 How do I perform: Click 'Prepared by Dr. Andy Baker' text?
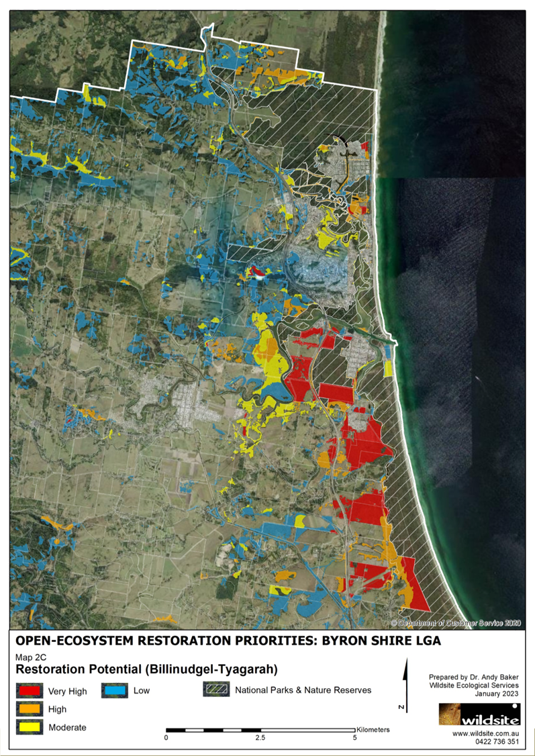[x=473, y=677]
